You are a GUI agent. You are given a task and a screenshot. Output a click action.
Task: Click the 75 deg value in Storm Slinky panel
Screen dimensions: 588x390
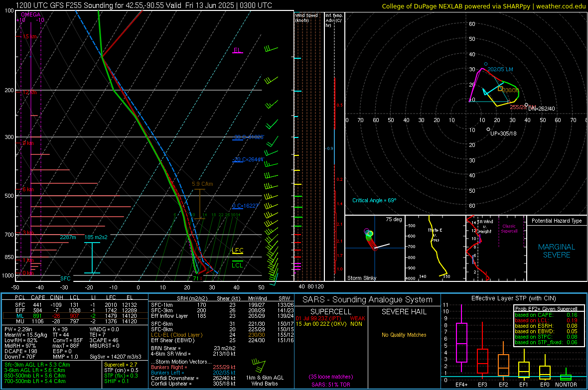click(394, 219)
